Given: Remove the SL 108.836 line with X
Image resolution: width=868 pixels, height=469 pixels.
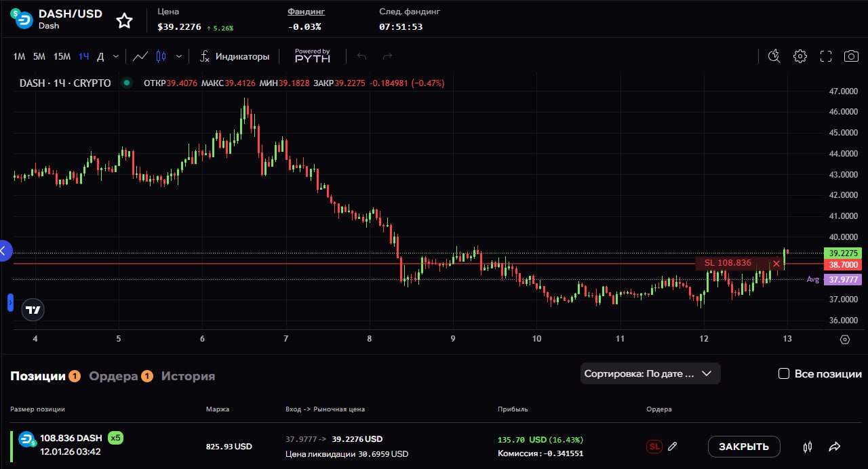Looking at the screenshot, I should pos(776,264).
